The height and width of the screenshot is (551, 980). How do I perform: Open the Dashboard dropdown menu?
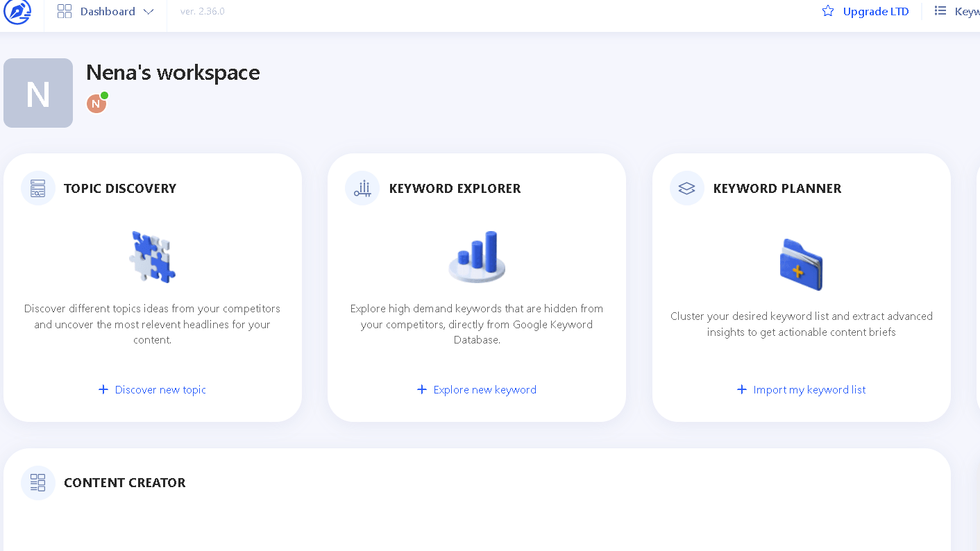point(105,11)
